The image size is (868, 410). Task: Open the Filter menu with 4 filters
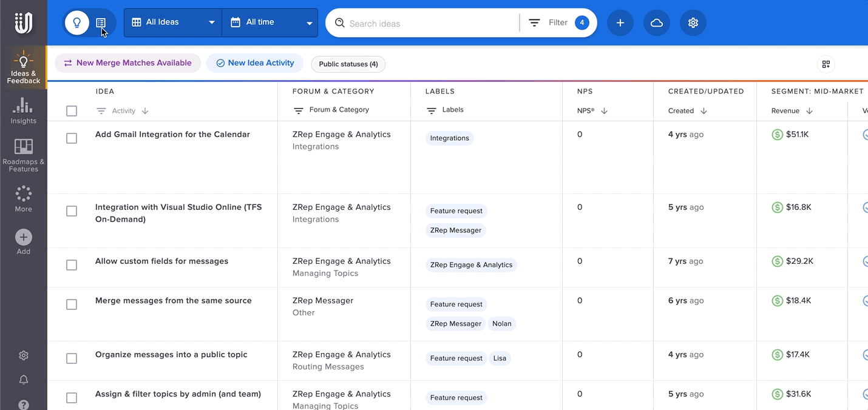pyautogui.click(x=558, y=22)
